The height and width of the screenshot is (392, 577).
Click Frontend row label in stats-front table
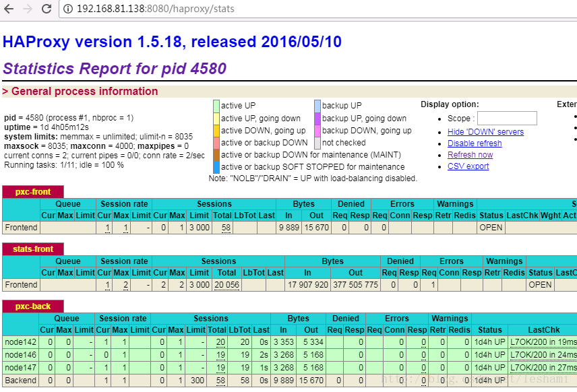(21, 285)
